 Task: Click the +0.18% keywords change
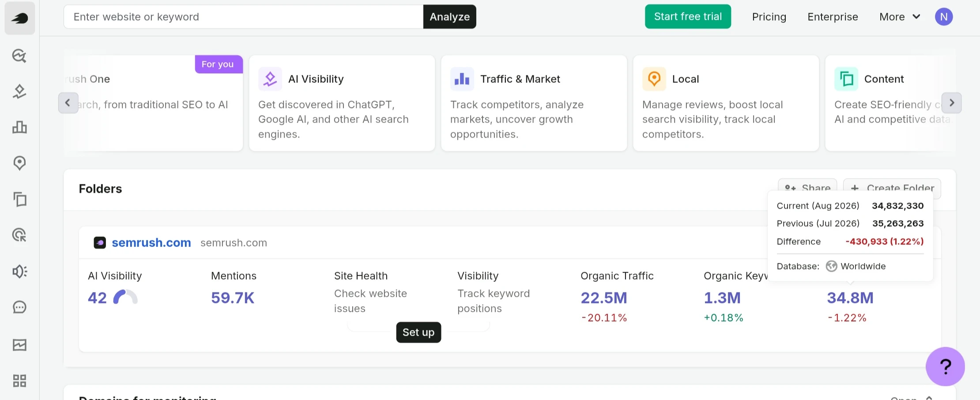point(724,318)
